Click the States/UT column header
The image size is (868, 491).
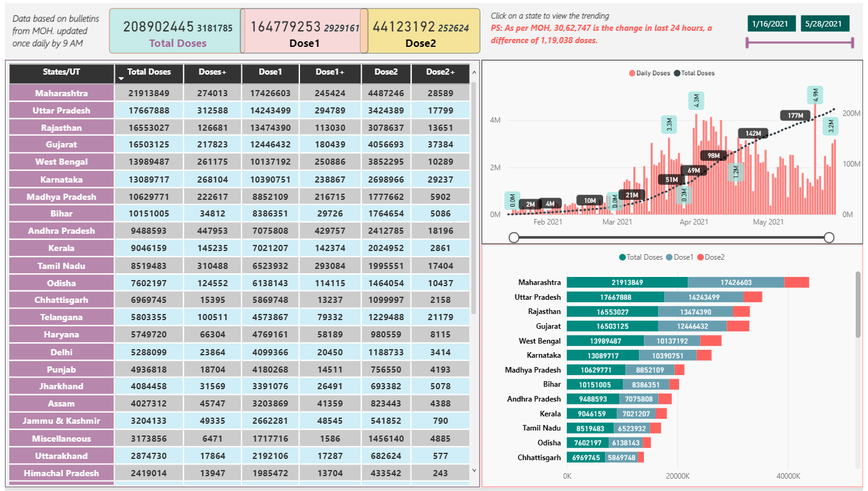point(62,73)
